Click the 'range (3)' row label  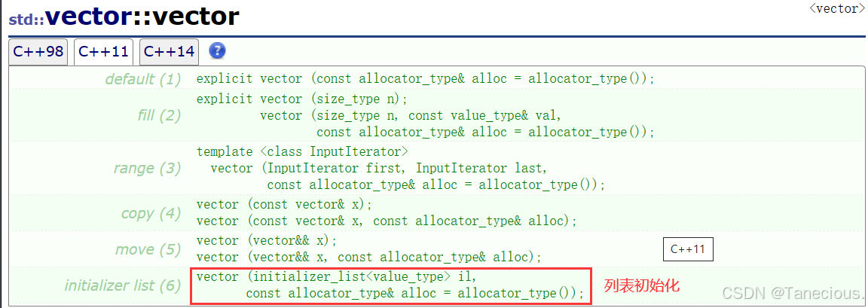(x=147, y=169)
